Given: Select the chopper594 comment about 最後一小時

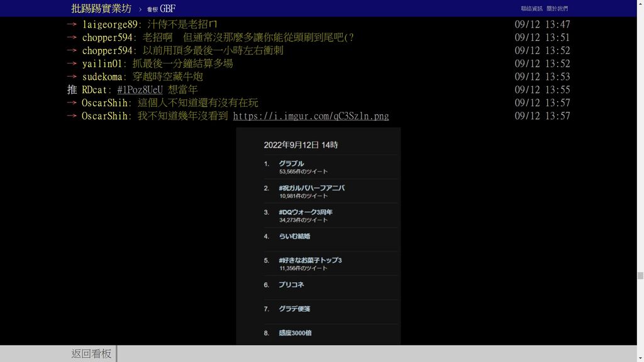Looking at the screenshot, I should tap(213, 51).
